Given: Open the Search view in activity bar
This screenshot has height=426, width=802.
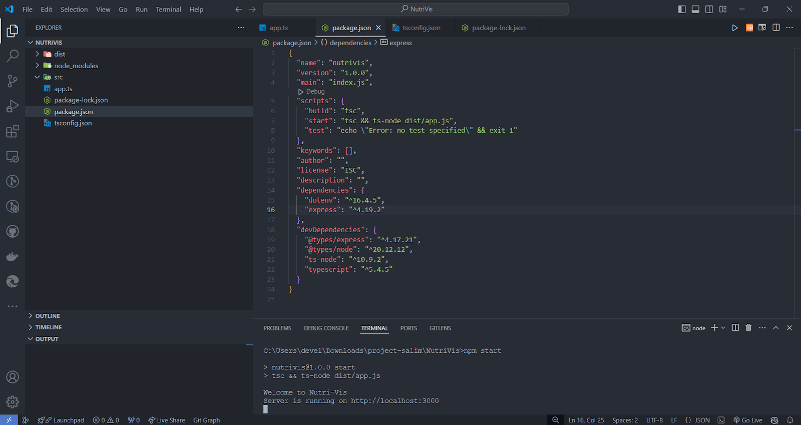Looking at the screenshot, I should coord(12,56).
